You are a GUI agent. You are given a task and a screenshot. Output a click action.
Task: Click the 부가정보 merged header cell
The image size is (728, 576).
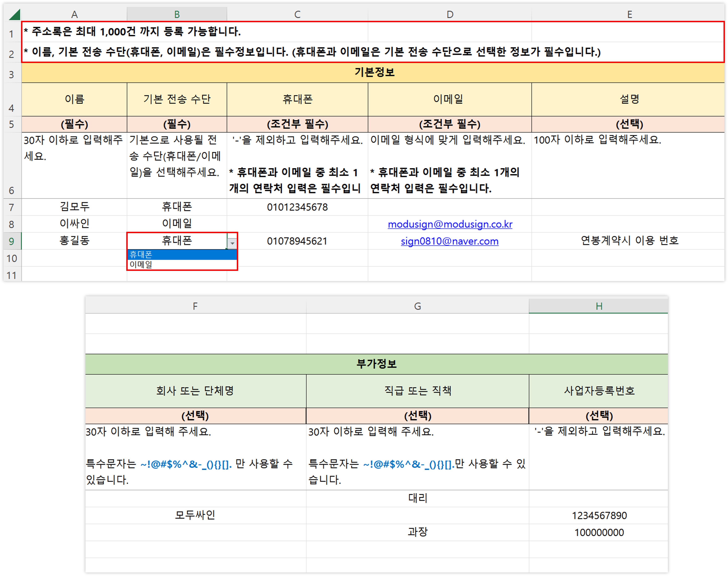(x=376, y=364)
